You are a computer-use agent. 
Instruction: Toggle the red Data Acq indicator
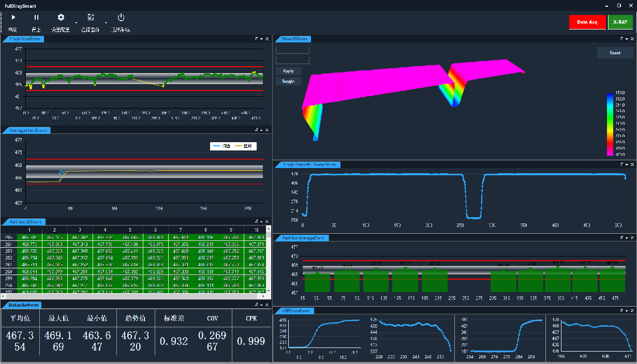coord(587,22)
